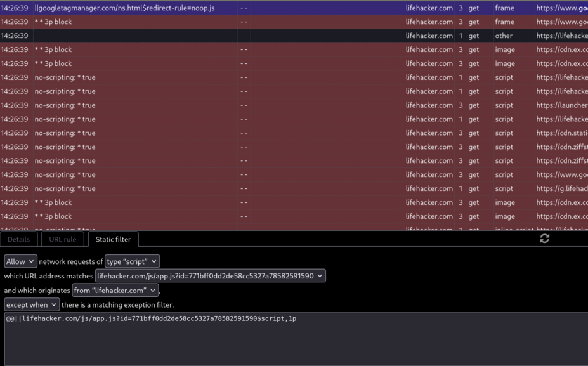
Task: Select the www.goo script row for lifehacker.com
Action: pyautogui.click(x=254, y=174)
